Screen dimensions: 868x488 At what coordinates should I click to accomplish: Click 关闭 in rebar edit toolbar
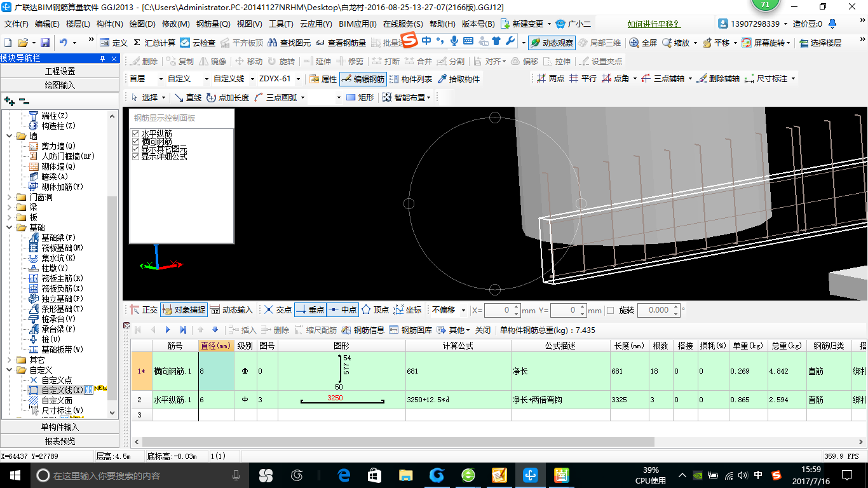pos(483,330)
